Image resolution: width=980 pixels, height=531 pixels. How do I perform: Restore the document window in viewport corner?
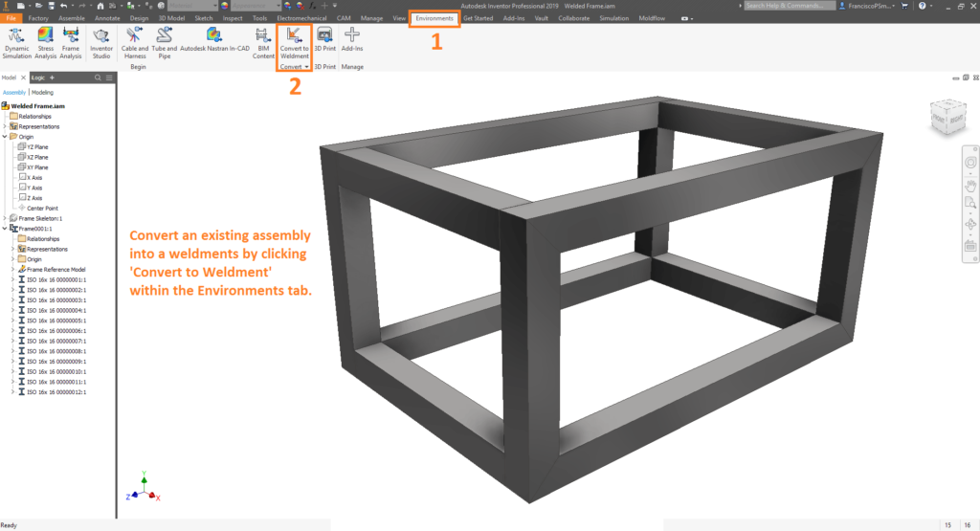(965, 77)
